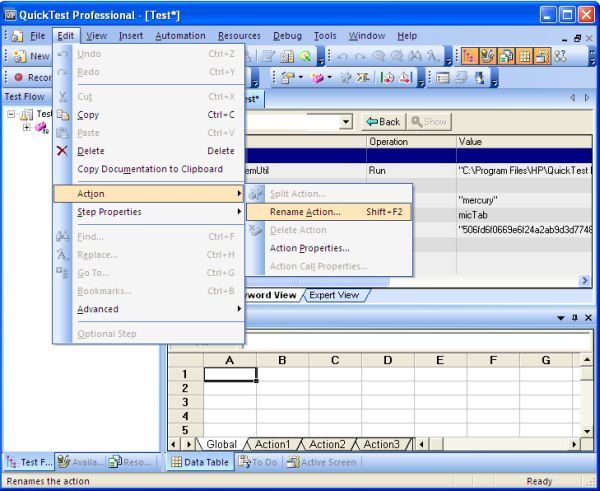This screenshot has width=600, height=491.
Task: Click the Uncomment Block toolbar icon
Action: pyautogui.click(x=396, y=57)
